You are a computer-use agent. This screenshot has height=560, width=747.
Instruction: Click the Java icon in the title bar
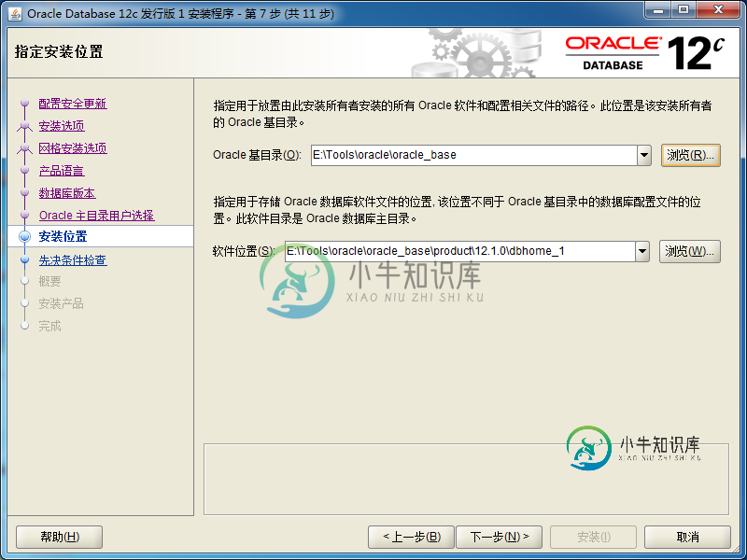(x=15, y=13)
